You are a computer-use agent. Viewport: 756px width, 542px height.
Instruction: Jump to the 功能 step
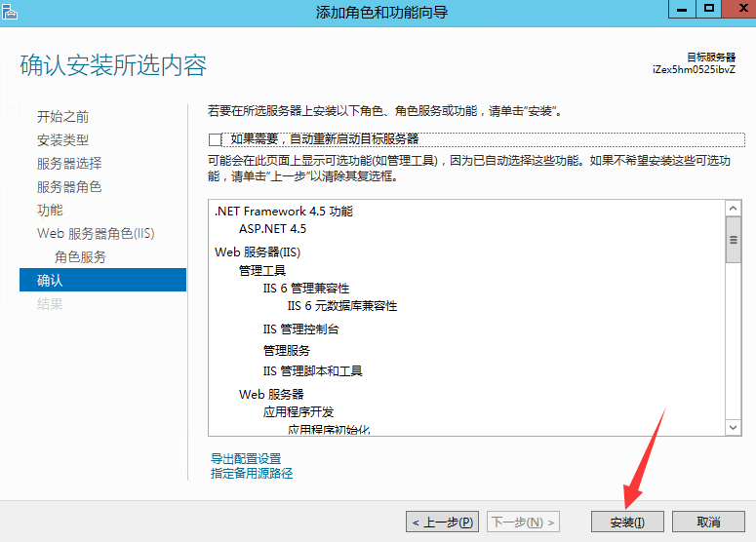coord(50,210)
